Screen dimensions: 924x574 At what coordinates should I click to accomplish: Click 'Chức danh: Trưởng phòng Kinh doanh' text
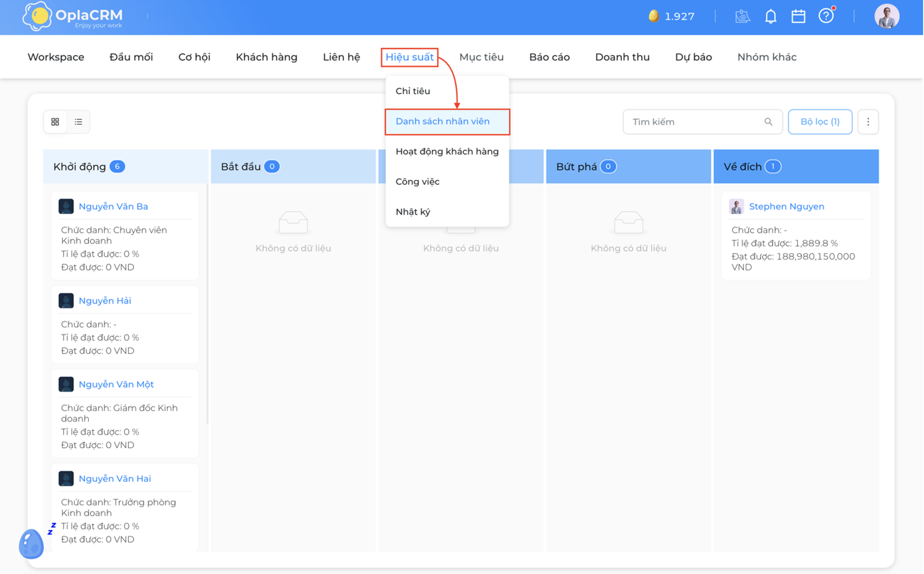[x=118, y=507]
